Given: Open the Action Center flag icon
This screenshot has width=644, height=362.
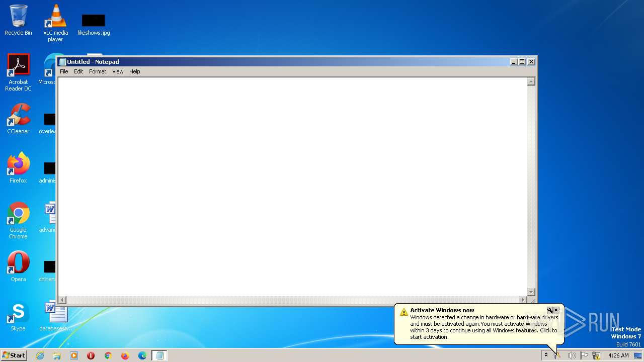Looking at the screenshot, I should pyautogui.click(x=584, y=355).
